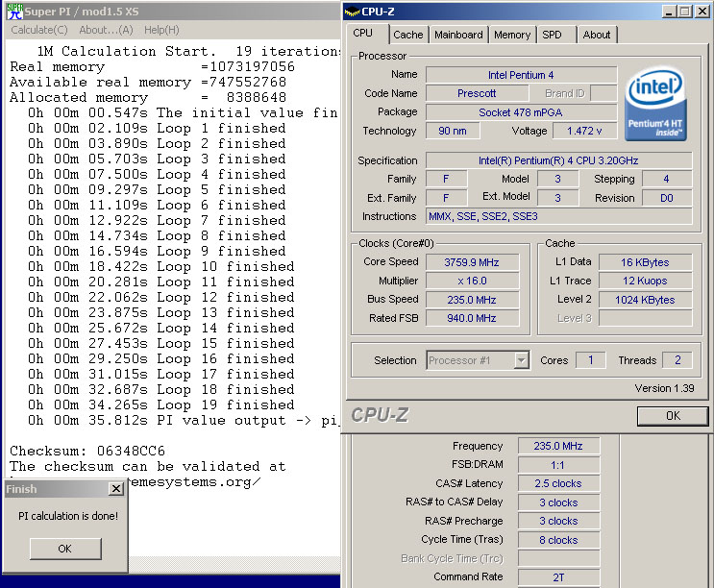Click the 90 nm technology value
The width and height of the screenshot is (714, 588).
click(x=453, y=131)
